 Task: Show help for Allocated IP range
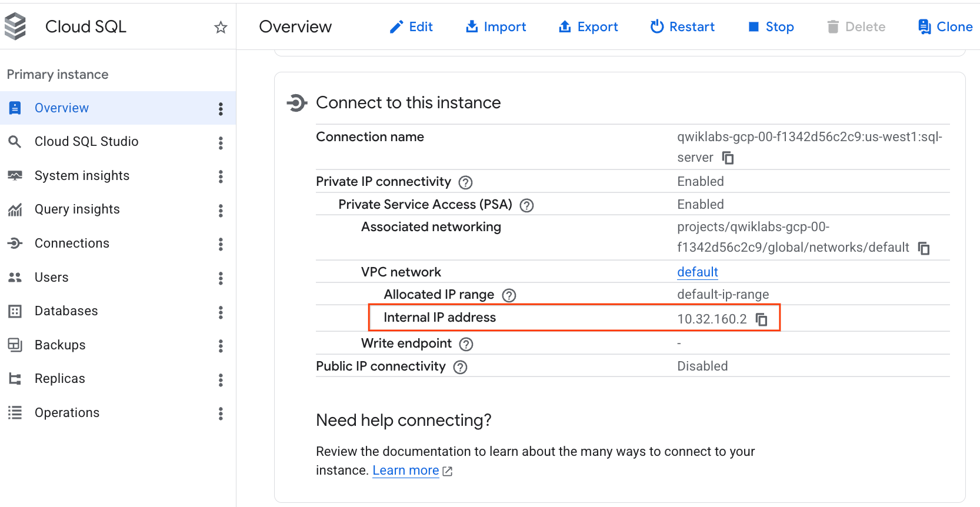[509, 295]
